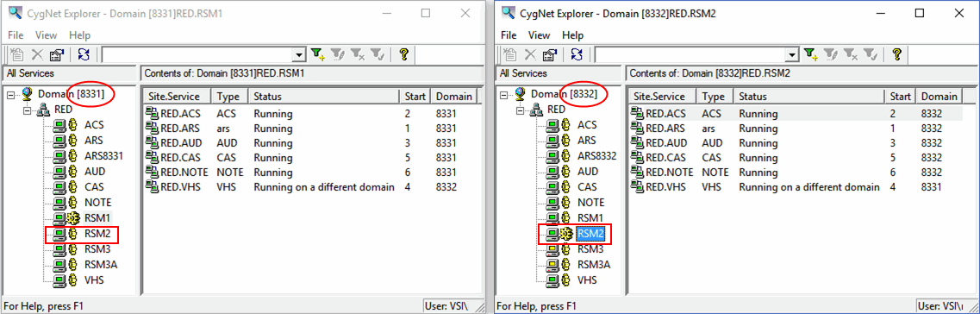Click new item icon in RSM1 toolbar
980x314 pixels.
[18, 54]
